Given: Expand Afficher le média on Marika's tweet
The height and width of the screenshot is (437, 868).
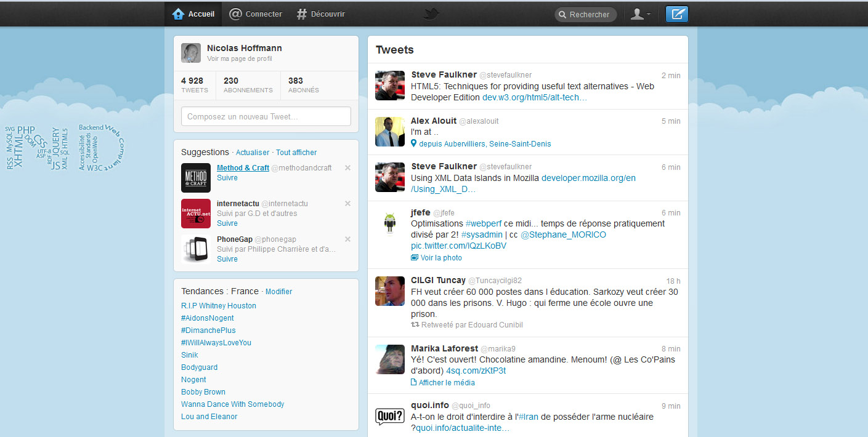Looking at the screenshot, I should point(443,382).
